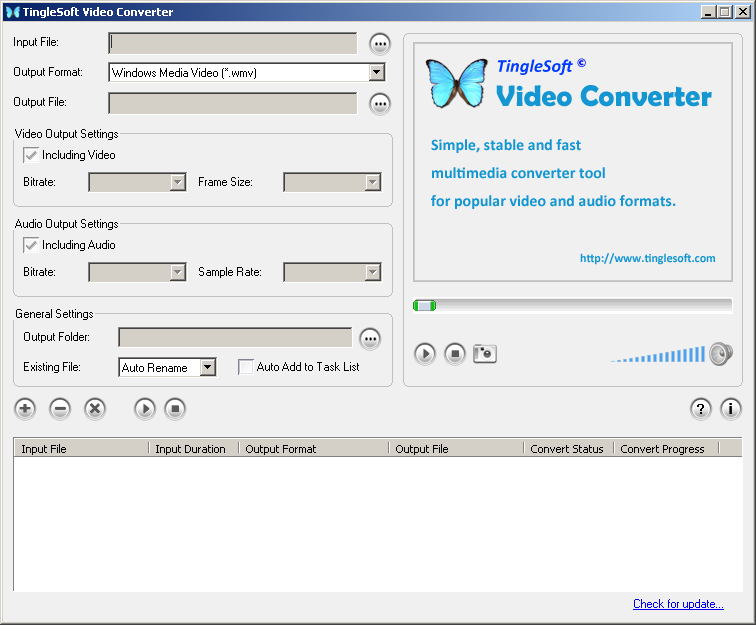Adjust the volume level bars
The width and height of the screenshot is (756, 625).
point(658,355)
